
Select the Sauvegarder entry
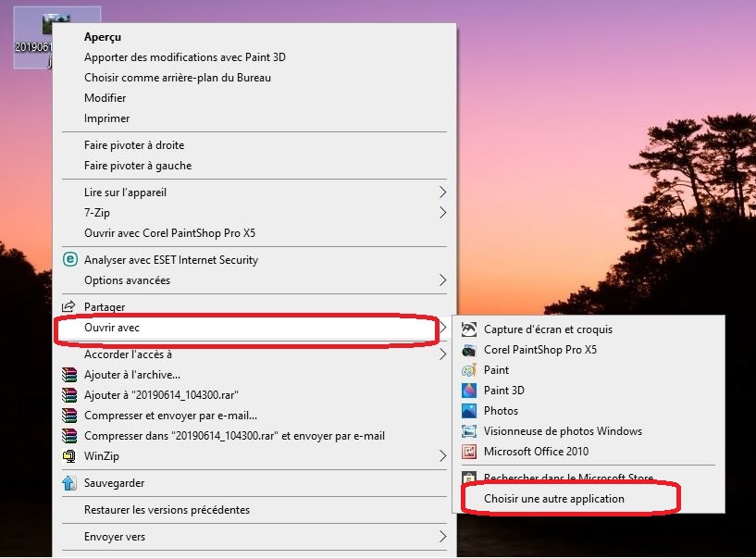pos(254,483)
